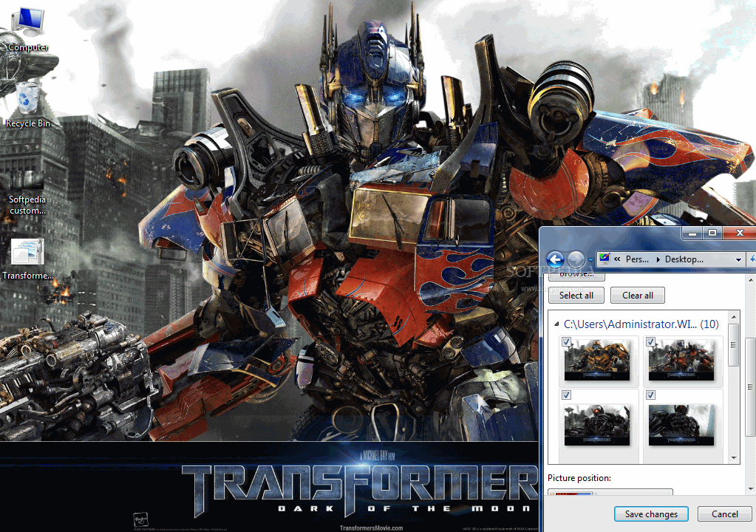Close the Desktop Background window

pos(740,233)
